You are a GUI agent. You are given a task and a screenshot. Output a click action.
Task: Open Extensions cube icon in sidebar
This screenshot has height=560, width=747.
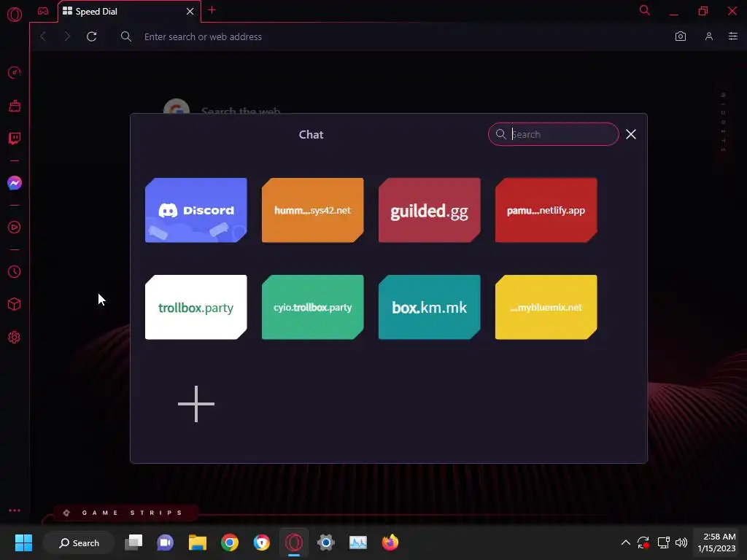pyautogui.click(x=15, y=304)
